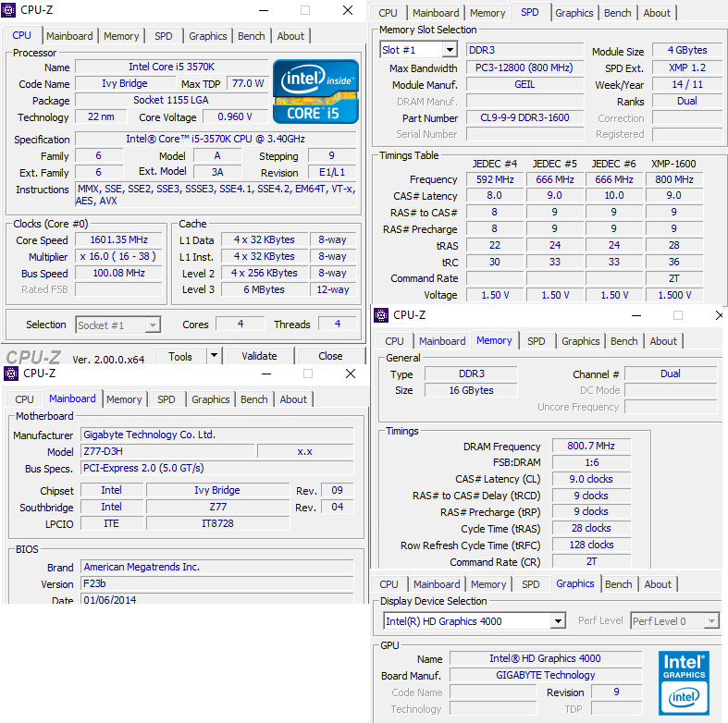Switch to Memory tab in CPU window
728x723 pixels.
(121, 36)
